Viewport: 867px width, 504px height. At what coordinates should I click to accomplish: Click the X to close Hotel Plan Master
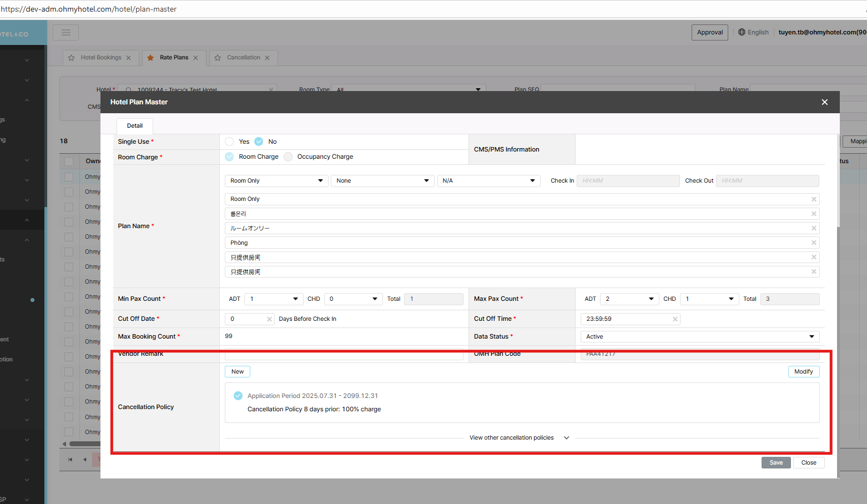[824, 102]
